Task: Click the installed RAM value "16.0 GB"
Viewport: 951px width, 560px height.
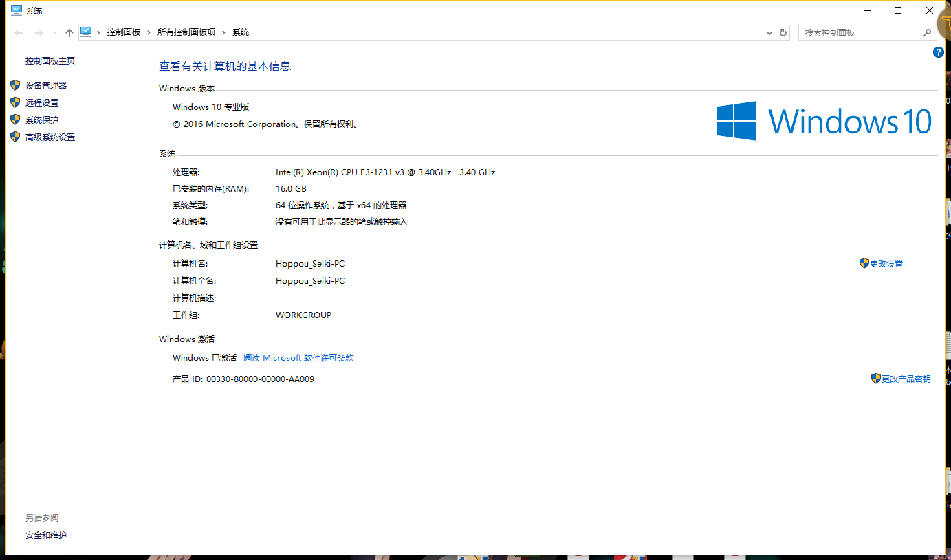Action: pos(291,188)
